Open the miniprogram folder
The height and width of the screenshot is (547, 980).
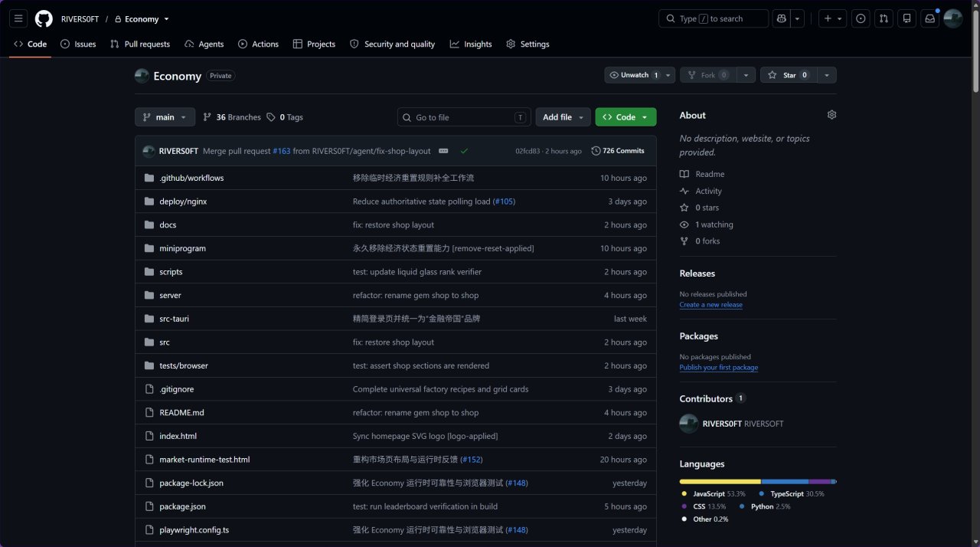pos(182,248)
